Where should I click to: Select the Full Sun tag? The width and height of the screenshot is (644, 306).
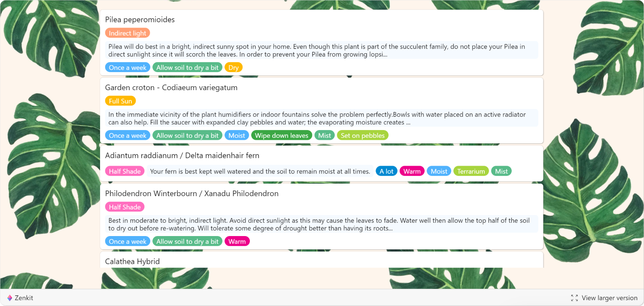(x=120, y=101)
